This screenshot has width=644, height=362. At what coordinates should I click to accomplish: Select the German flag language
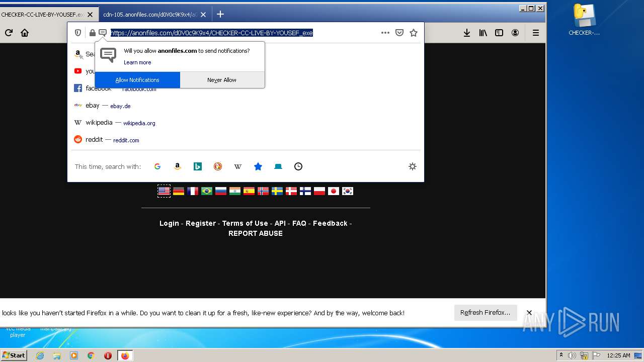pos(179,191)
